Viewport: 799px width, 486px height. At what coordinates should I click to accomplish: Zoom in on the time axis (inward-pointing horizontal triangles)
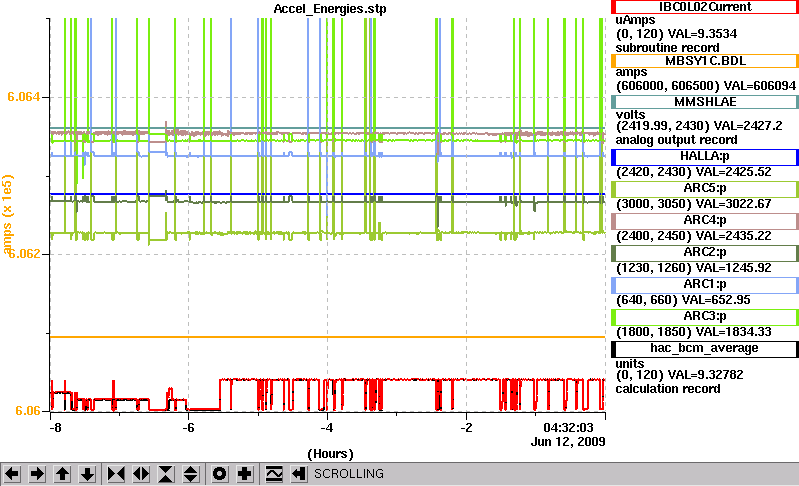coord(116,474)
